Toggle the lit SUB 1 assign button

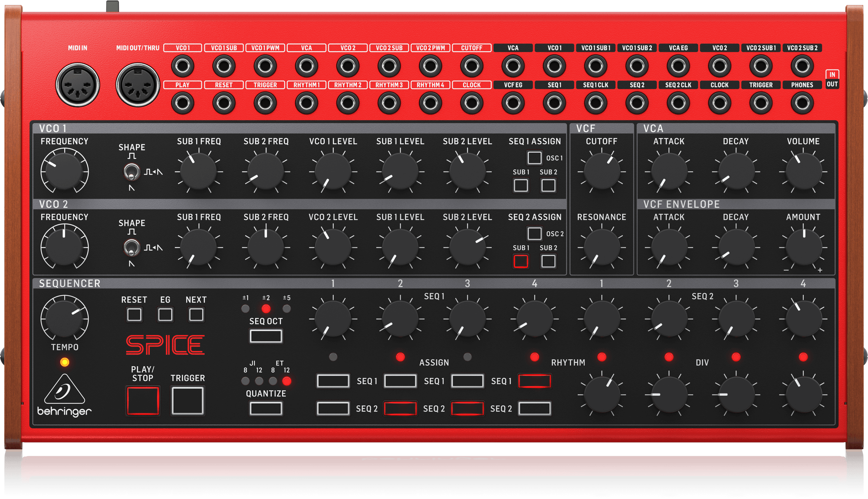[521, 261]
